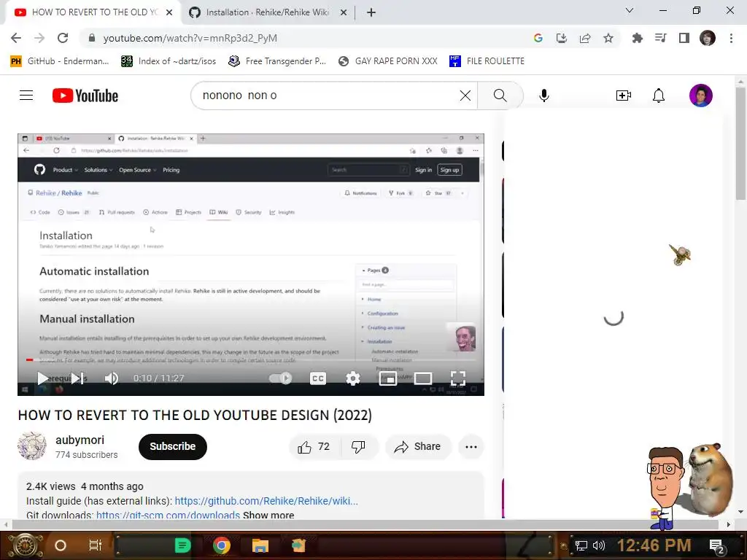747x560 pixels.
Task: Close the Installation Rehike Wiki tab
Action: (344, 13)
